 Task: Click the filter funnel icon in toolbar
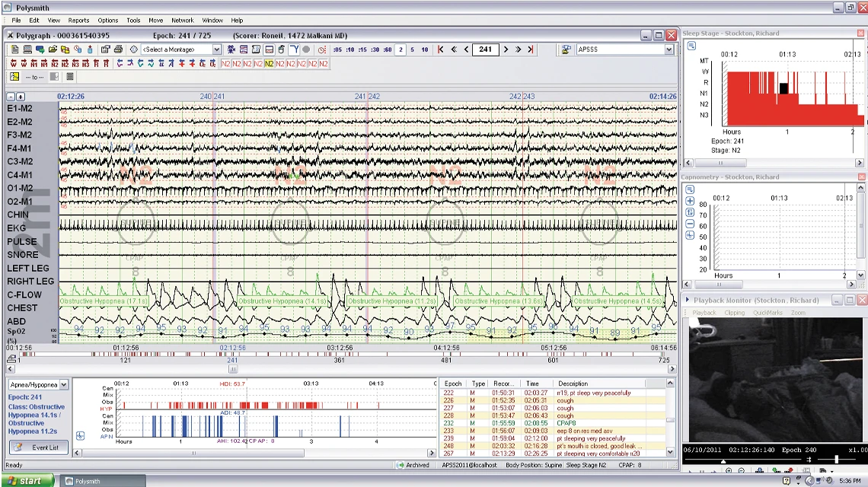[294, 49]
